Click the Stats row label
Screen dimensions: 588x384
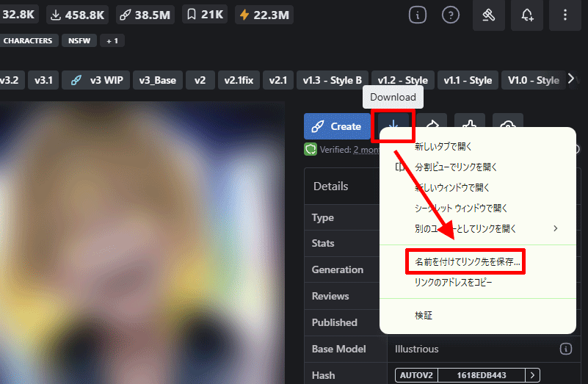[x=323, y=243]
